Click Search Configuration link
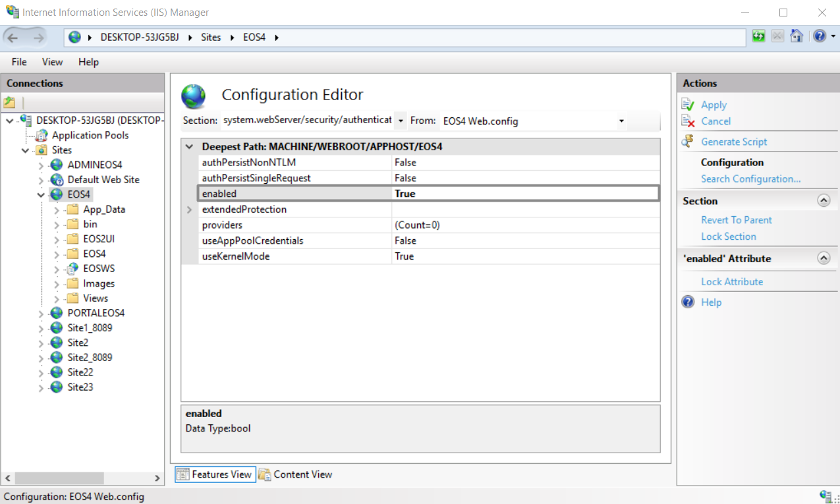Screen dimensions: 840x504 [750, 179]
